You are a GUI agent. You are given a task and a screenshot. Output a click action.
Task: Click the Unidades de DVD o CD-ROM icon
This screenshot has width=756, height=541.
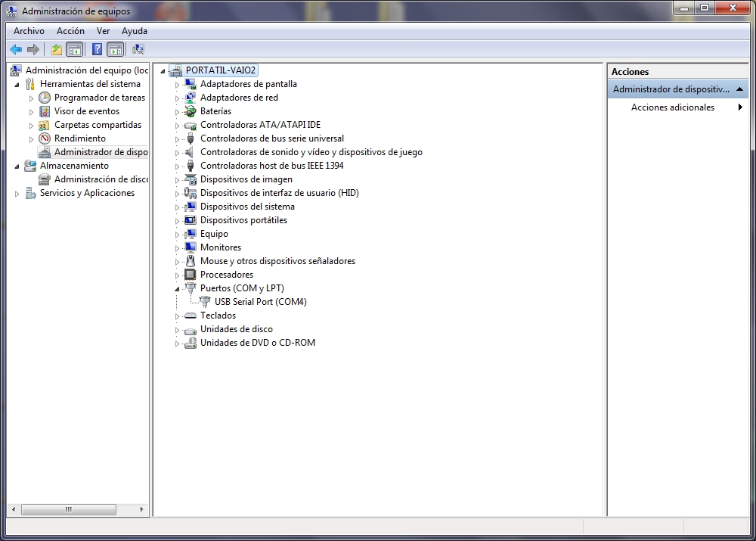coord(191,343)
